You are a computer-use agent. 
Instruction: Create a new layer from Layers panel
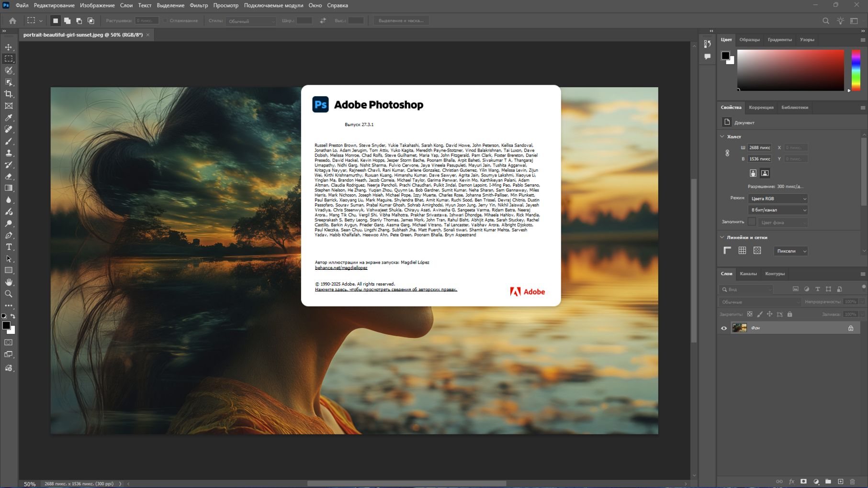840,481
